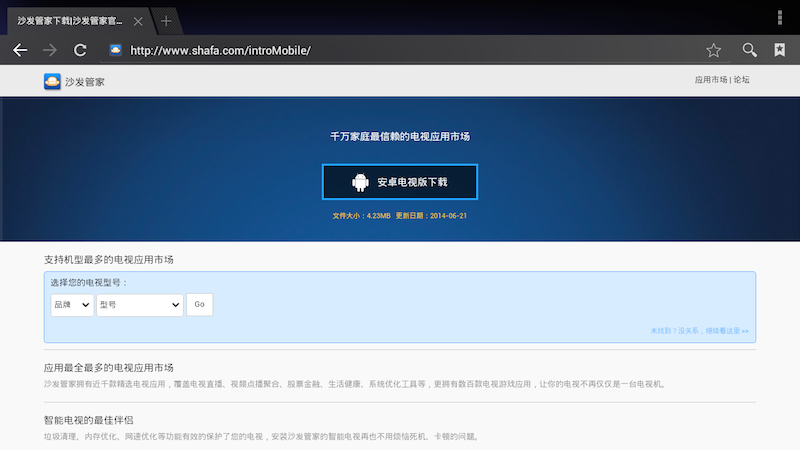Click the 千万家庭最信赖的电视应用市场 headline
The image size is (800, 450).
[400, 136]
